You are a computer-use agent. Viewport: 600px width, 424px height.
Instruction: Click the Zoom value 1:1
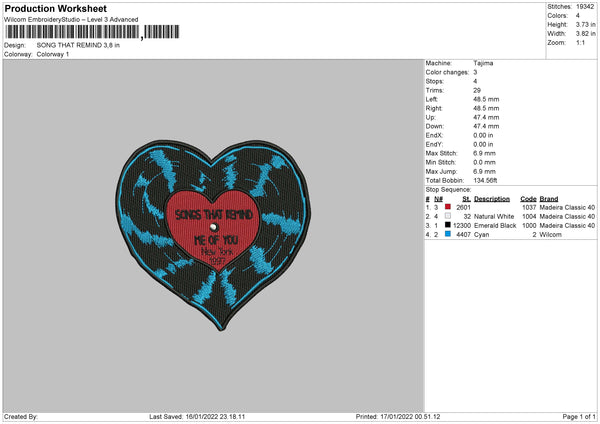[x=580, y=42]
